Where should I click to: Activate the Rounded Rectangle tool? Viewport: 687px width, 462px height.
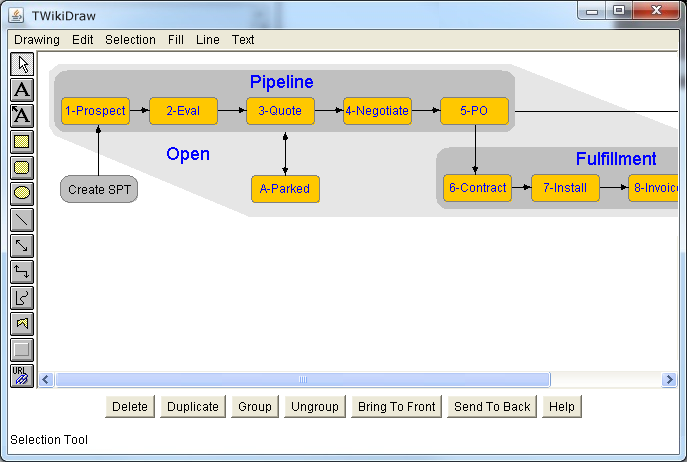22,168
